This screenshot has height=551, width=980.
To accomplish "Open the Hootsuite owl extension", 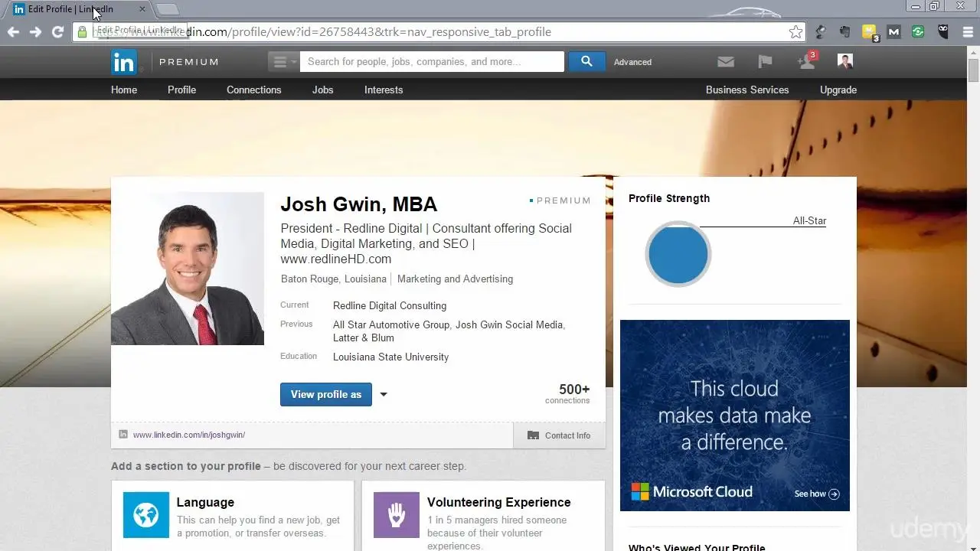I will click(943, 32).
